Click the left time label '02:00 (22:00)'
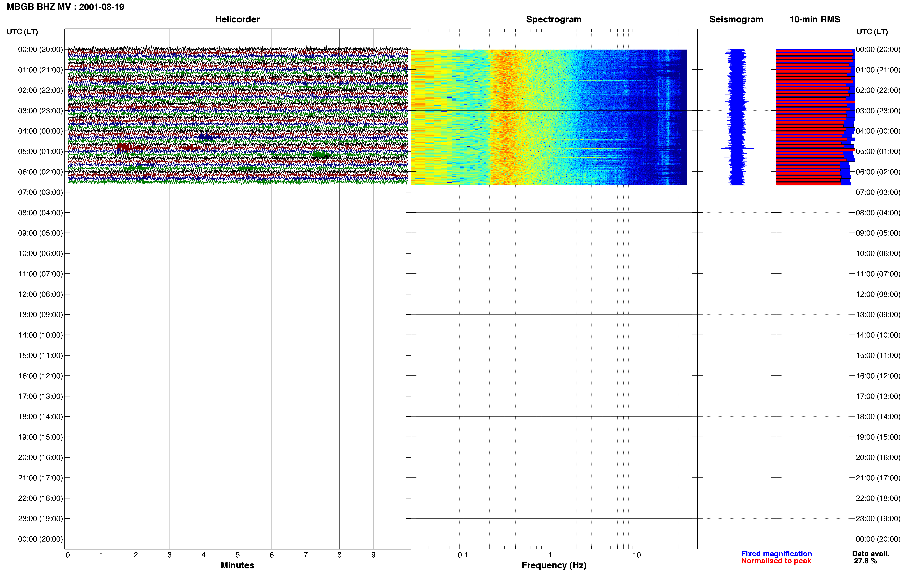 41,90
